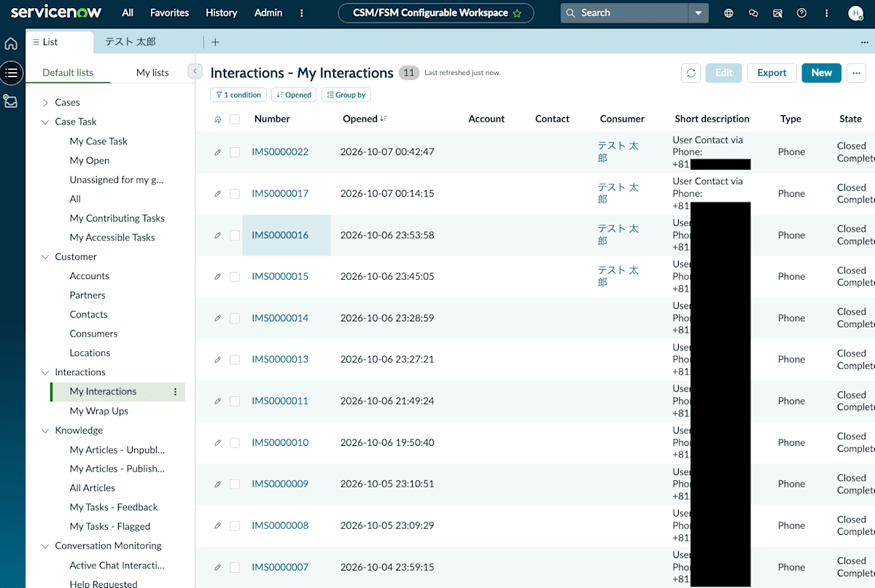Refresh the My Interactions list
Image resolution: width=875 pixels, height=588 pixels.
691,73
